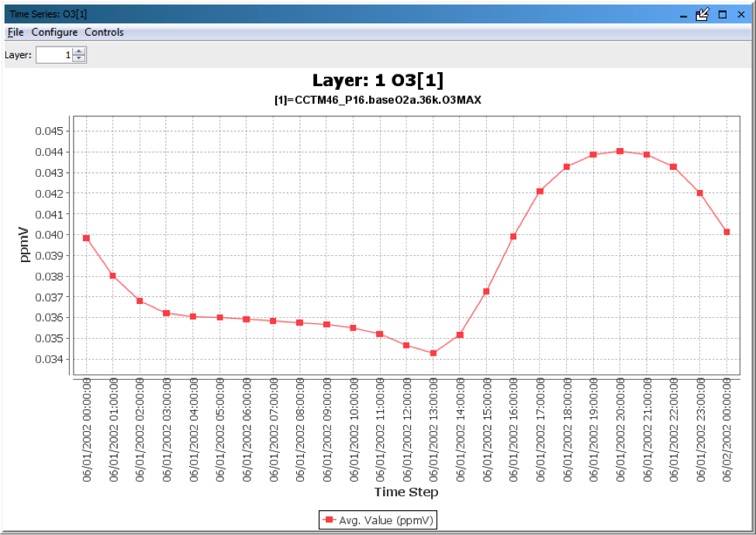The width and height of the screenshot is (756, 535).
Task: Click the "Layer:" label
Action: point(18,55)
